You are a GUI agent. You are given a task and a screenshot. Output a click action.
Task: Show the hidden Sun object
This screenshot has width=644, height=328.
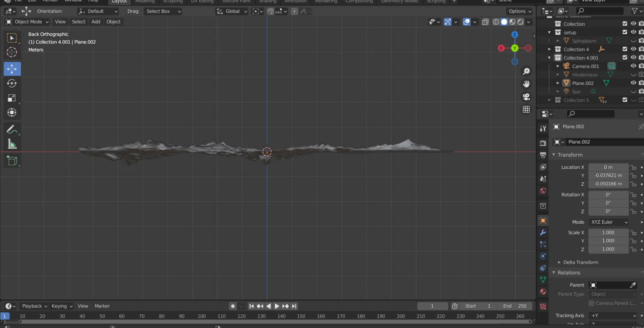(x=633, y=91)
